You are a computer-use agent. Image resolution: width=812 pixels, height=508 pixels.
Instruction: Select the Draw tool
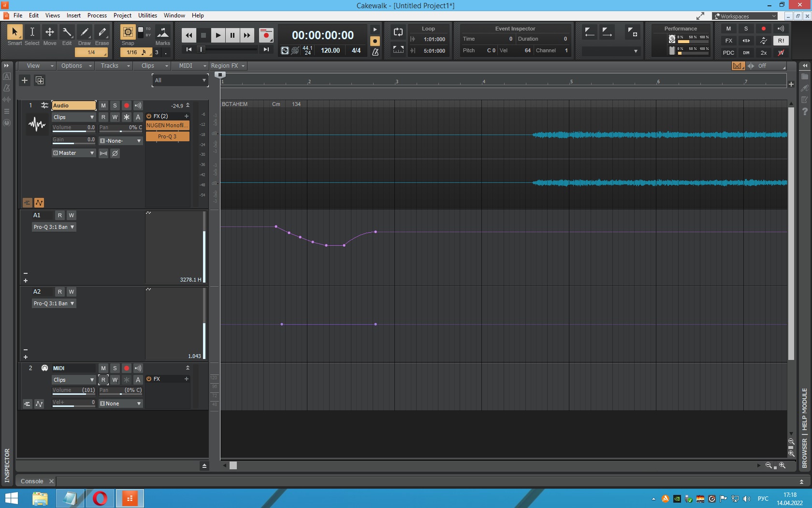(x=85, y=32)
